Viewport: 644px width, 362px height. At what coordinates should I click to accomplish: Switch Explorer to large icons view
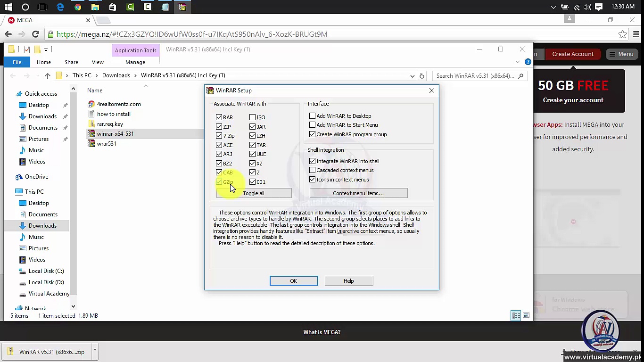pos(526,315)
